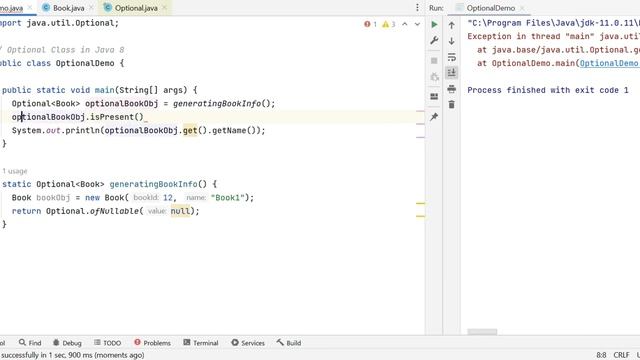Image resolution: width=640 pixels, height=360 pixels.
Task: Open the CRLF line separator selector
Action: pyautogui.click(x=621, y=355)
